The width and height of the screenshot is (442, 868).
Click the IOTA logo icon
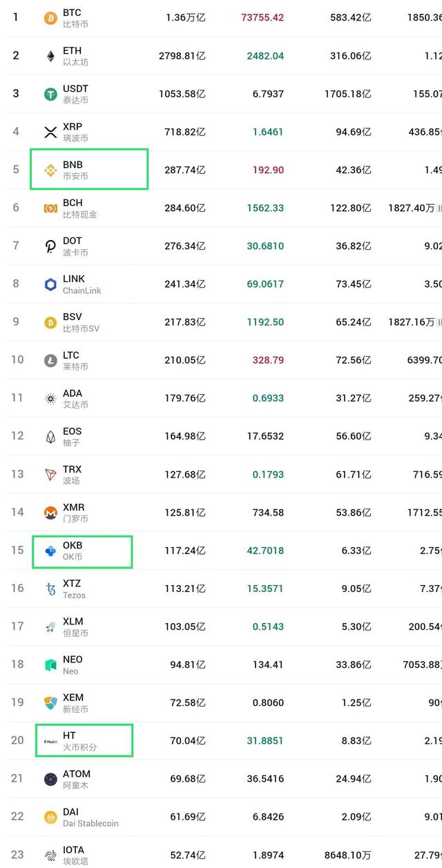point(50,856)
